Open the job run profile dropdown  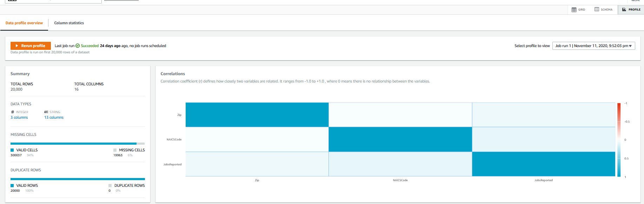[593, 46]
